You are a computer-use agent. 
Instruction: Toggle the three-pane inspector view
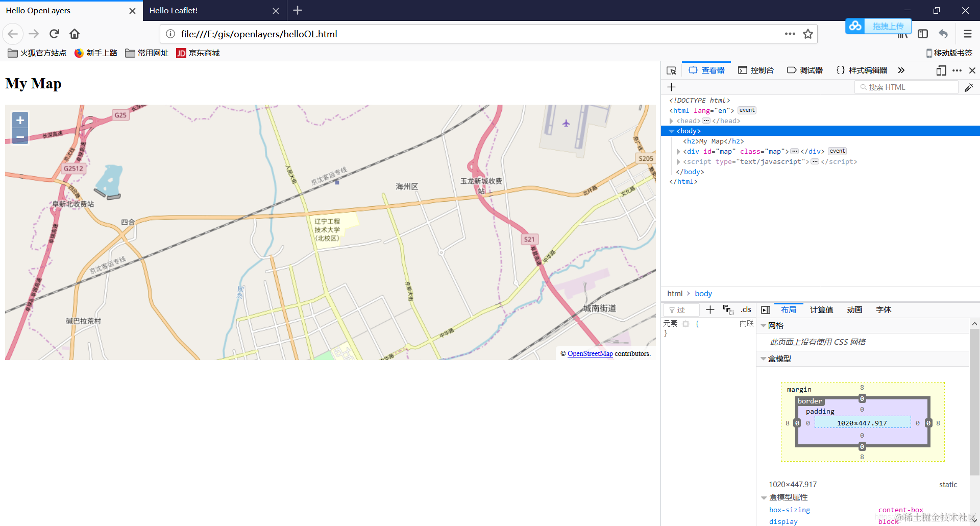point(766,310)
